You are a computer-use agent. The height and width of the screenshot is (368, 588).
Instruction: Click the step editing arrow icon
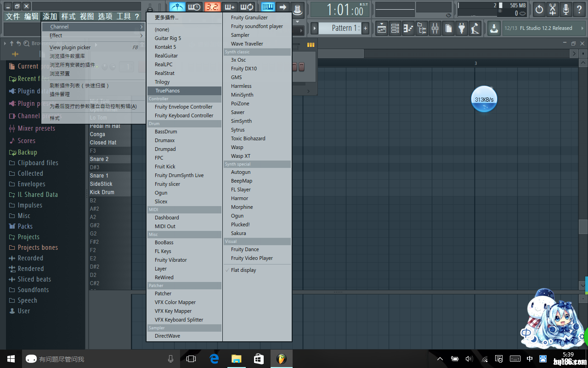[283, 7]
